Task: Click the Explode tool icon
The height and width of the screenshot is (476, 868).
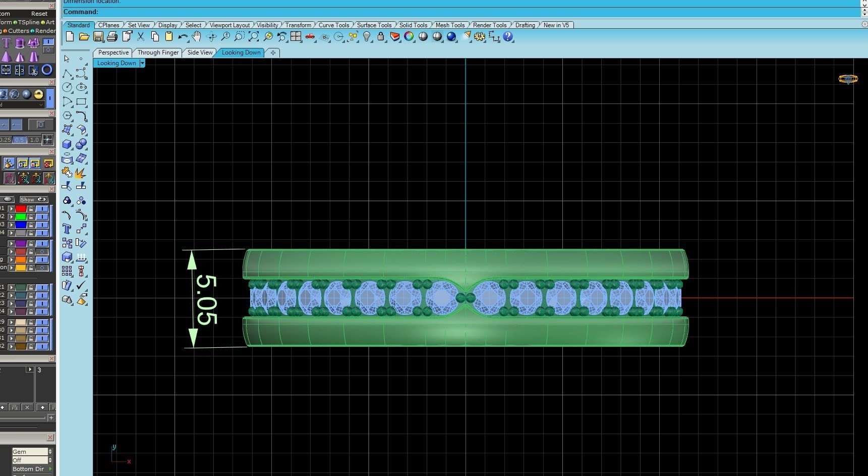Action: (x=81, y=173)
